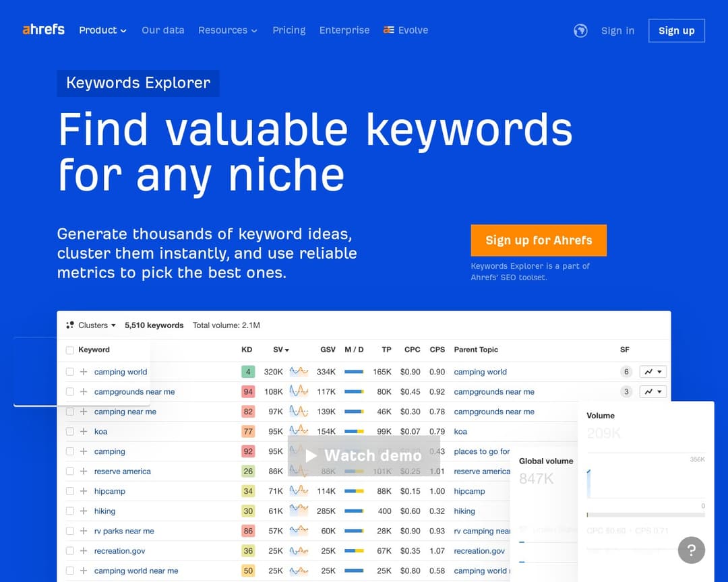Check the checkbox next to koa
Viewport: 728px width, 582px height.
(69, 431)
